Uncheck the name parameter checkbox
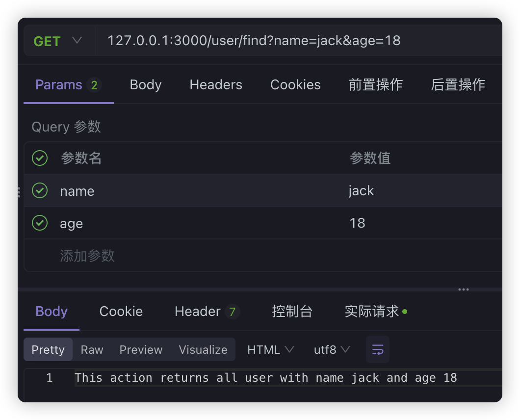 coord(40,190)
